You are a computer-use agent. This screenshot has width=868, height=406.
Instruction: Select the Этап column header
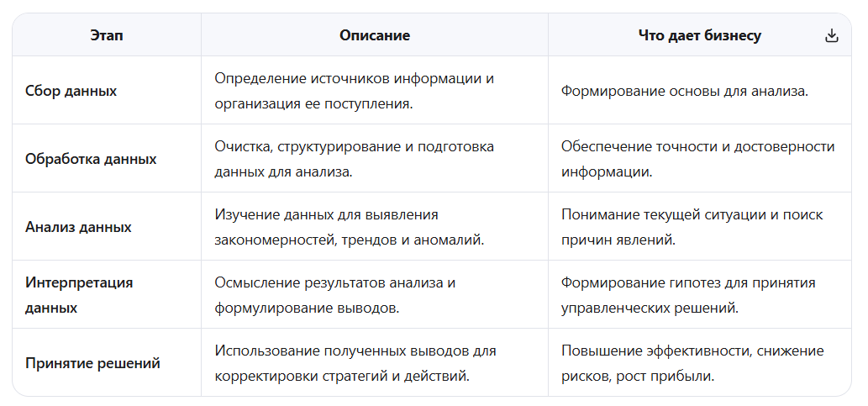pos(107,35)
